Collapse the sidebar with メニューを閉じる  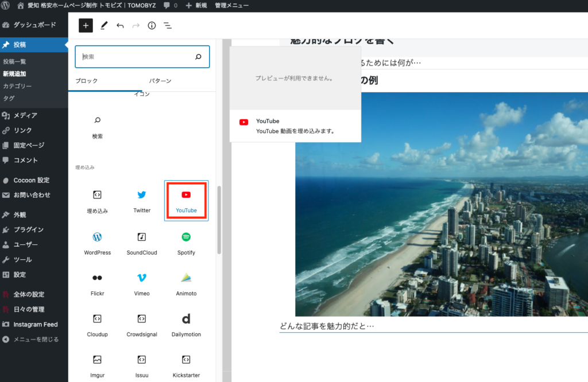[x=34, y=339]
